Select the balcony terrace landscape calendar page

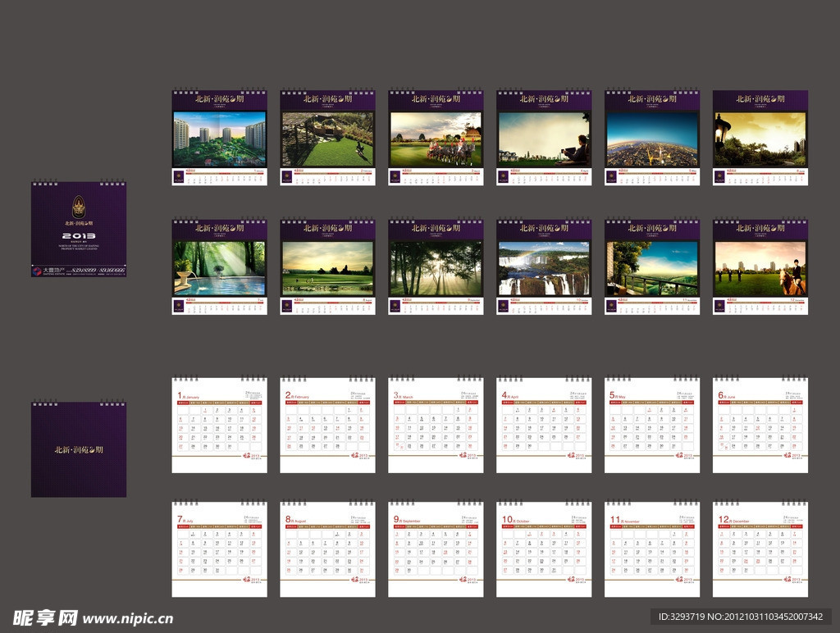click(652, 267)
